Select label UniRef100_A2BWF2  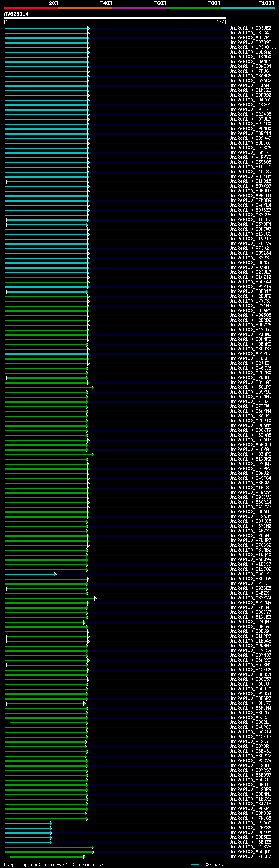(250, 296)
